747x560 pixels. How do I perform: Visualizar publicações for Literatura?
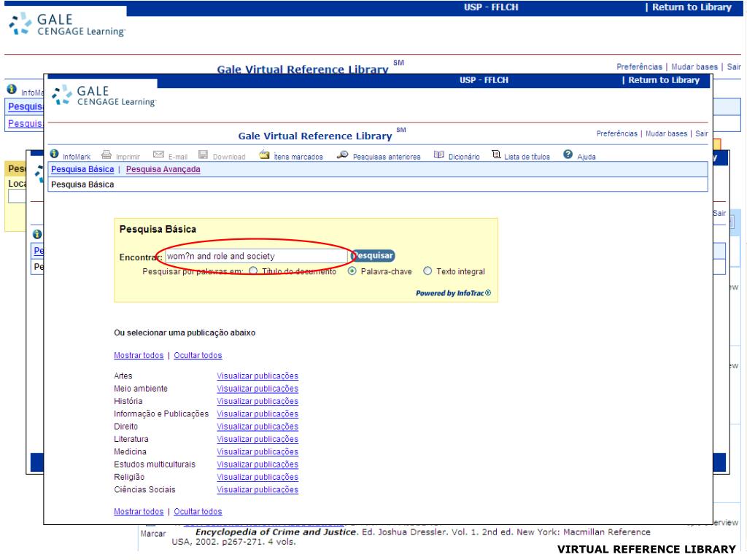pyautogui.click(x=258, y=439)
